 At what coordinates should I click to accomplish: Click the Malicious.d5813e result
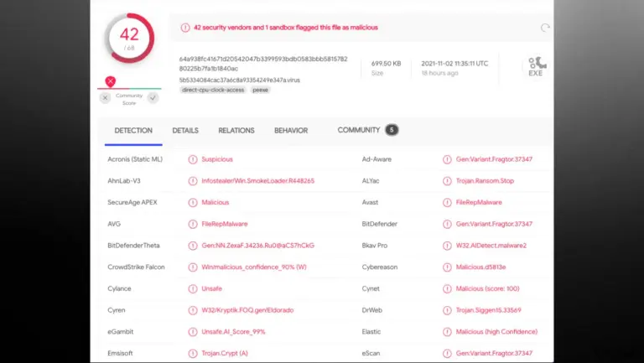tap(481, 267)
